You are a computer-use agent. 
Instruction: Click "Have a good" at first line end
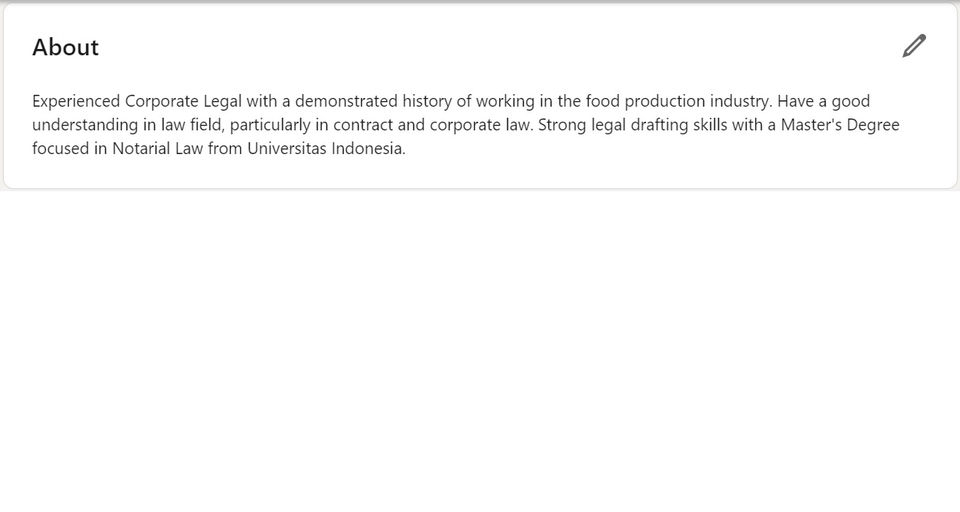coord(823,101)
